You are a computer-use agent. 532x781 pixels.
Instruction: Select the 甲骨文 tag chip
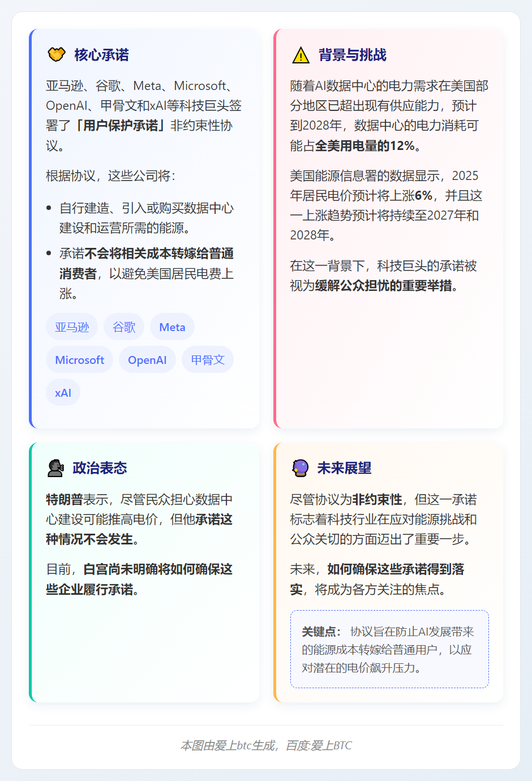[208, 360]
